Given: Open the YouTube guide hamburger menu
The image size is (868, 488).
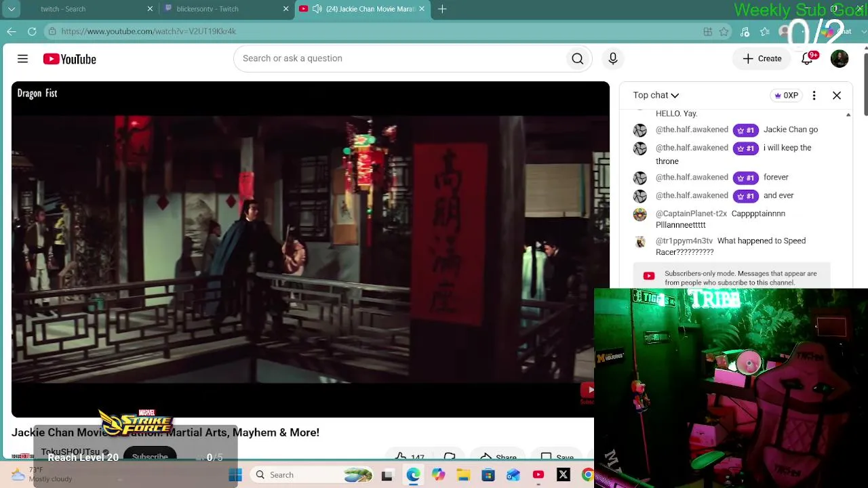Looking at the screenshot, I should 22,59.
